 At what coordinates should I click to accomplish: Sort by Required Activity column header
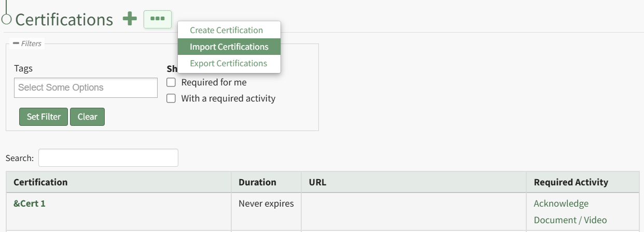point(571,182)
